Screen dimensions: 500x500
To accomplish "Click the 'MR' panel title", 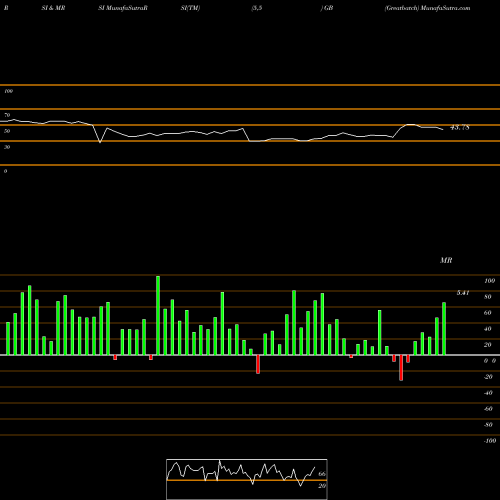I will 446,260.
